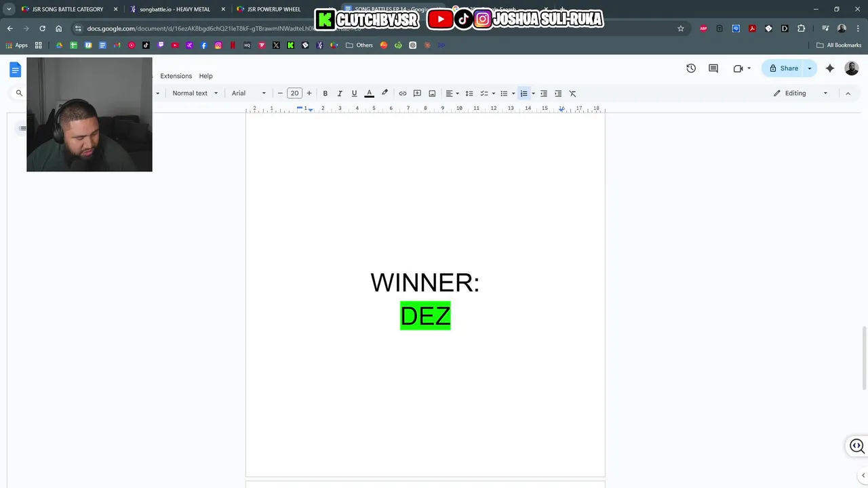The width and height of the screenshot is (868, 488).
Task: Expand the Share options arrow
Action: (x=810, y=68)
